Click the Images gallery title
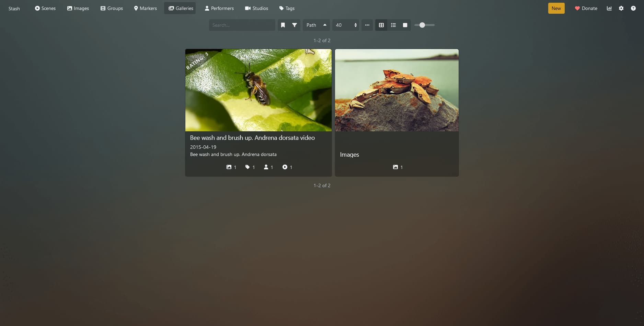This screenshot has width=644, height=326. coord(349,155)
